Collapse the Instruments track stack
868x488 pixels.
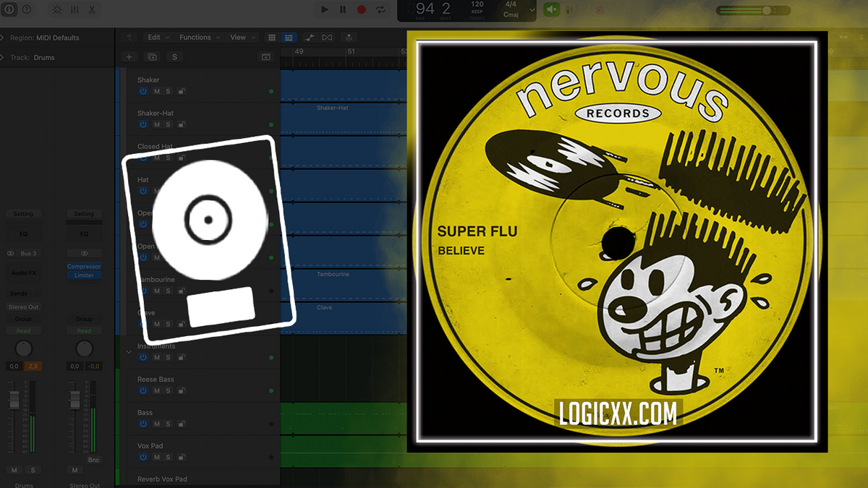point(128,351)
